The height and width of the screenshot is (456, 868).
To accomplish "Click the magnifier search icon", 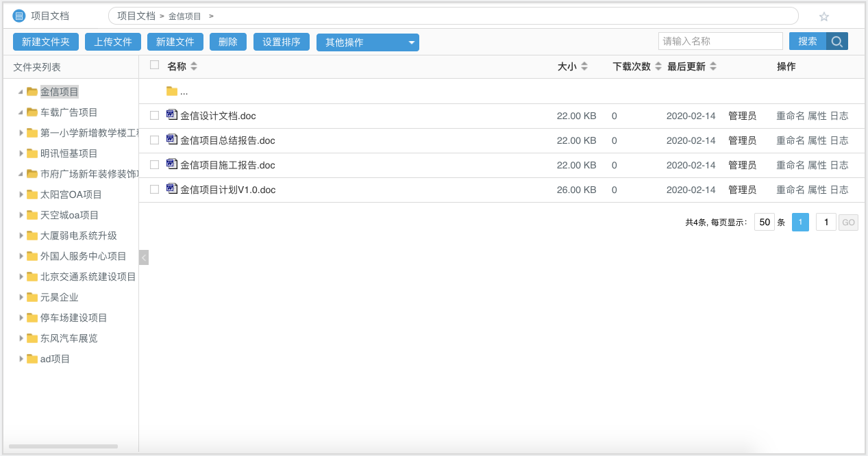I will point(837,41).
